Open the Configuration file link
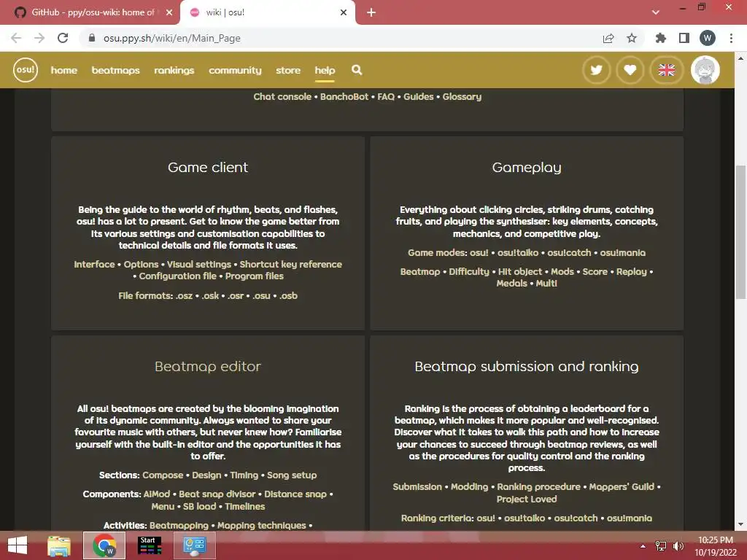The height and width of the screenshot is (560, 747). (x=178, y=276)
